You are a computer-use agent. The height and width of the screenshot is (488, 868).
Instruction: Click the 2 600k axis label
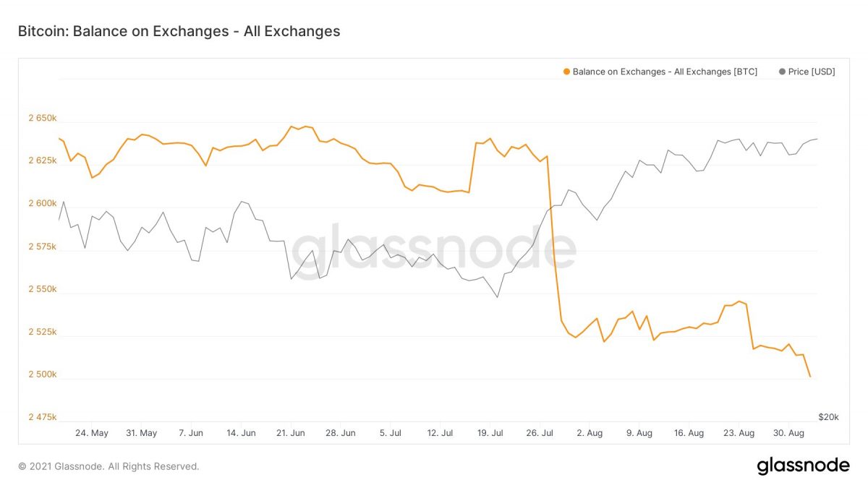(x=43, y=204)
